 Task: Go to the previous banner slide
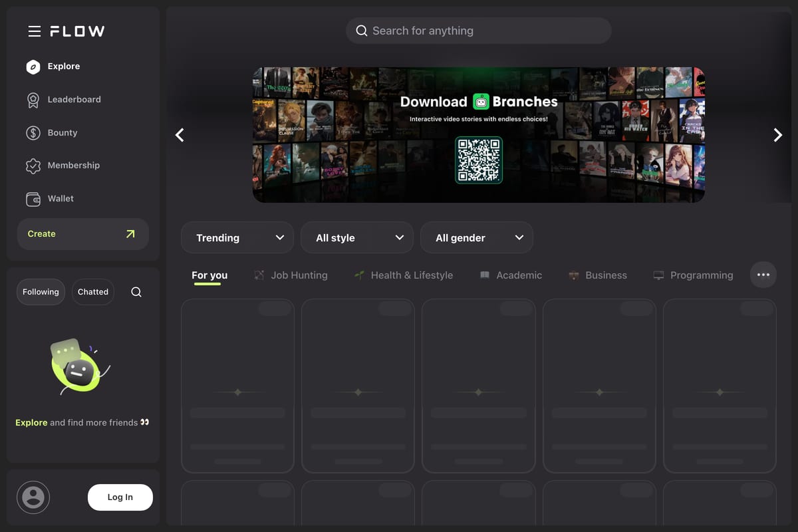(x=180, y=135)
